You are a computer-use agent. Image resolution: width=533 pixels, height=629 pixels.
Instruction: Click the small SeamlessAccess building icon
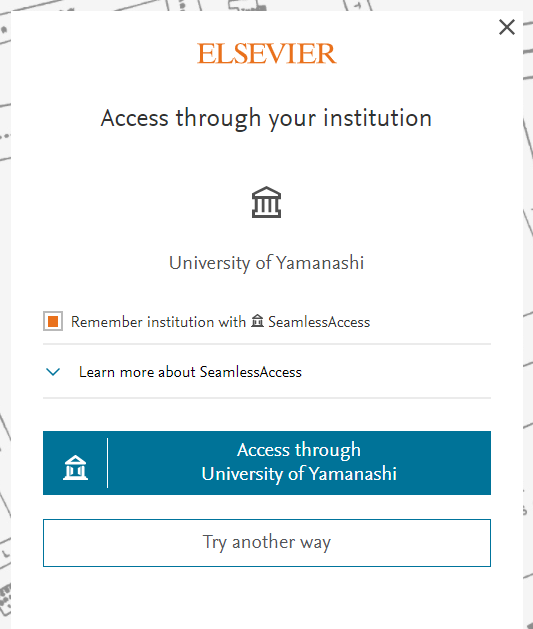[257, 321]
